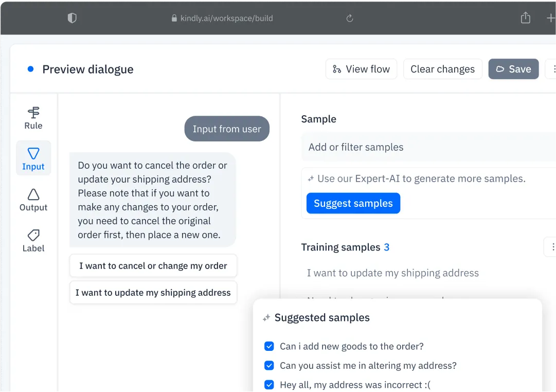Save the dialogue changes
Screen dimensions: 556x392
click(513, 68)
